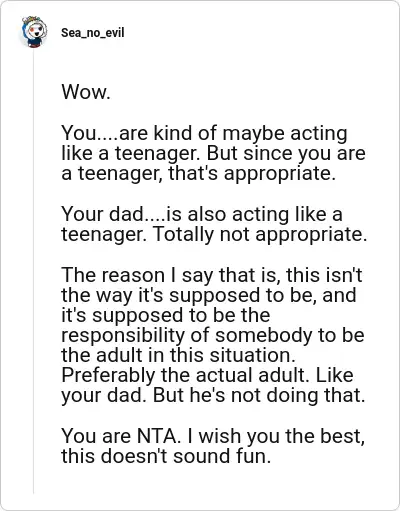Screen dimensions: 400x511
Task: Click the phrase 'the way it's supposed to be'
Action: coord(189,295)
